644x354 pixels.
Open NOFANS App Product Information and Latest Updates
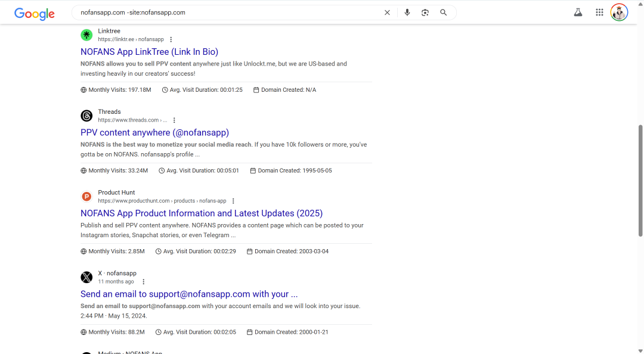[202, 213]
